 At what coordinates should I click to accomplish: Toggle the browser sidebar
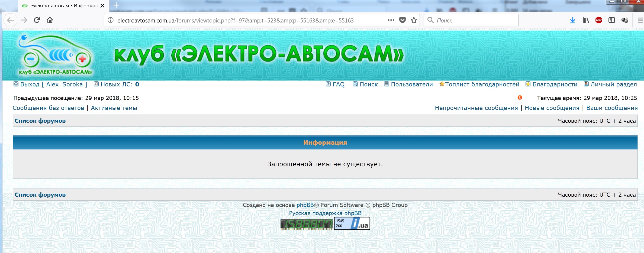[x=611, y=20]
